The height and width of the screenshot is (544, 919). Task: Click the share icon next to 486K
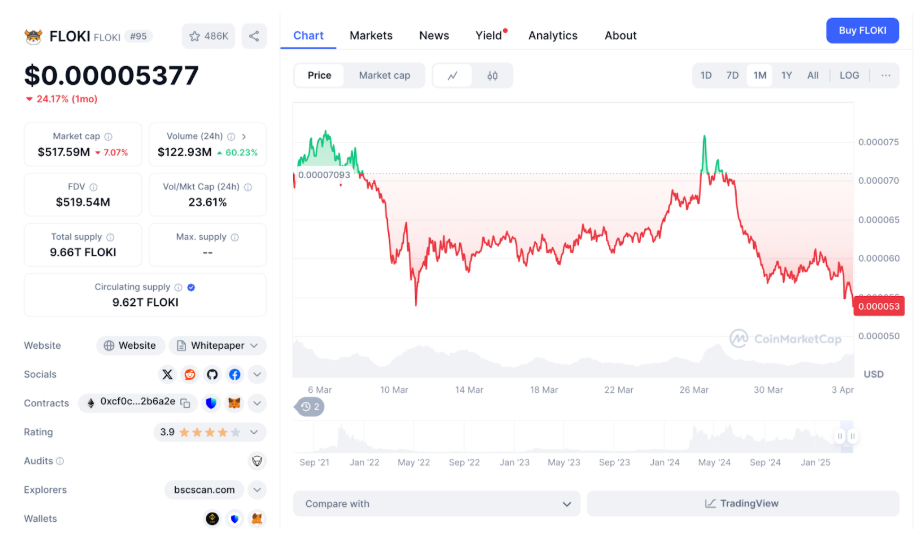[254, 36]
